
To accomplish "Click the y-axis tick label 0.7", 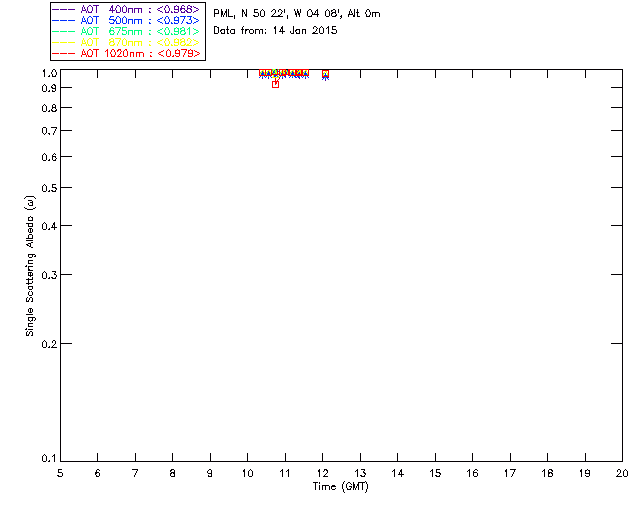I will [49, 131].
